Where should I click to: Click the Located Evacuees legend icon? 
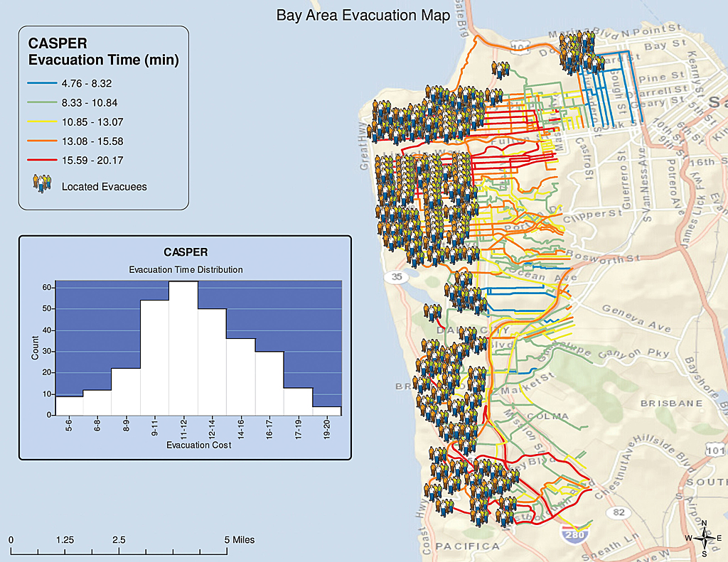click(x=42, y=184)
